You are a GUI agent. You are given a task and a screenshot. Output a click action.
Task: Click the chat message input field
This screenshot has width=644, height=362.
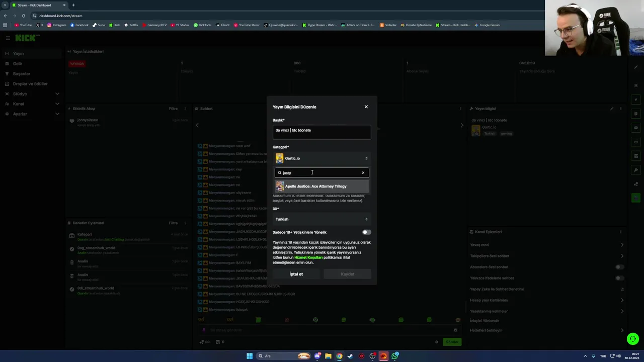(330, 330)
